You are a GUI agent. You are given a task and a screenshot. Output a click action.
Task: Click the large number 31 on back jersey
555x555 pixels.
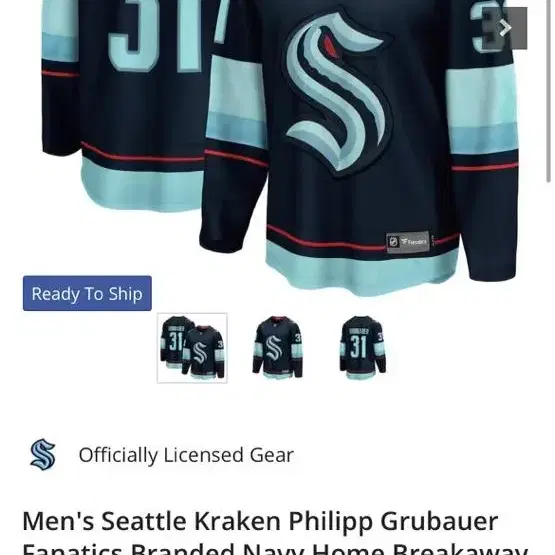pyautogui.click(x=156, y=34)
